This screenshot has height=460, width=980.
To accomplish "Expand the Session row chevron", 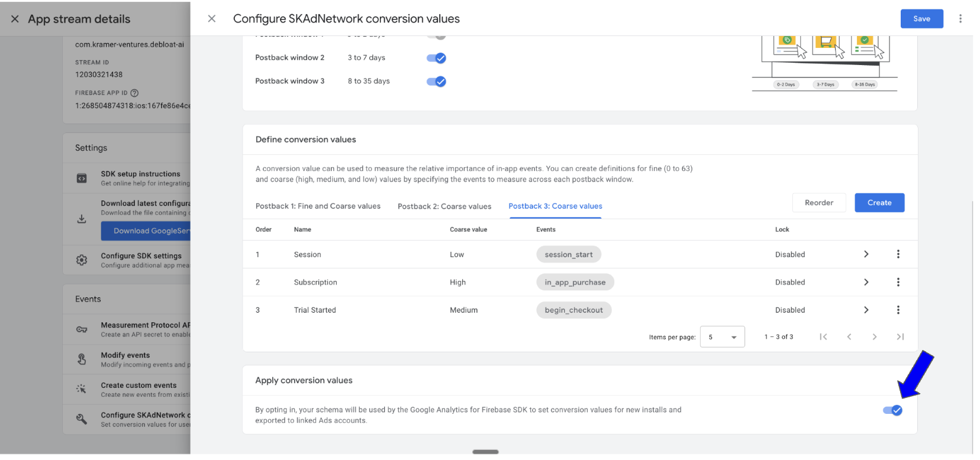I will click(x=866, y=254).
